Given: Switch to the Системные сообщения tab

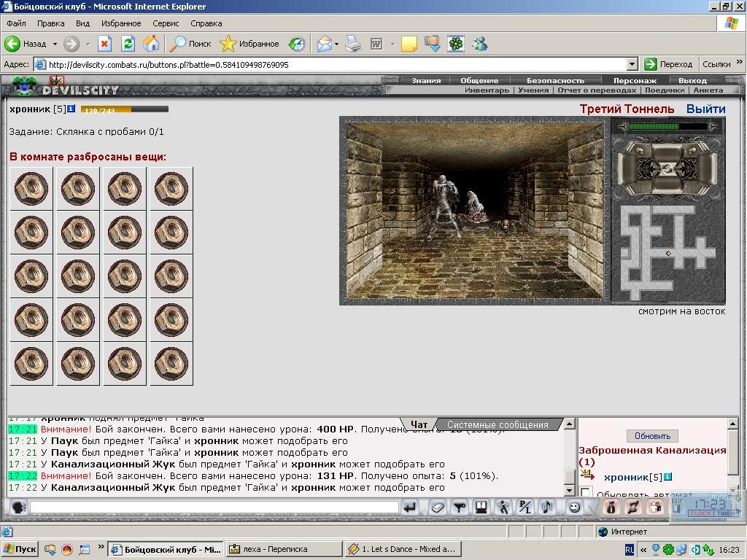Looking at the screenshot, I should point(498,424).
